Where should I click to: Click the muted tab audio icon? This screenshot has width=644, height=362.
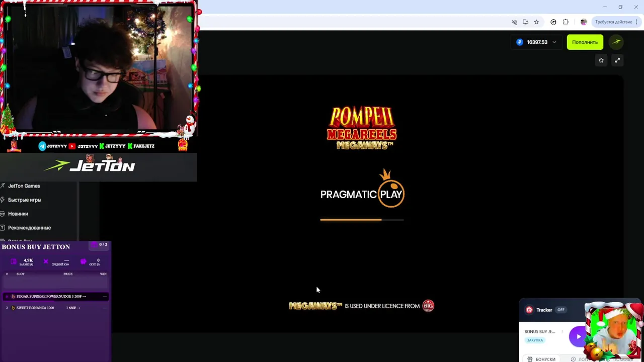514,22
